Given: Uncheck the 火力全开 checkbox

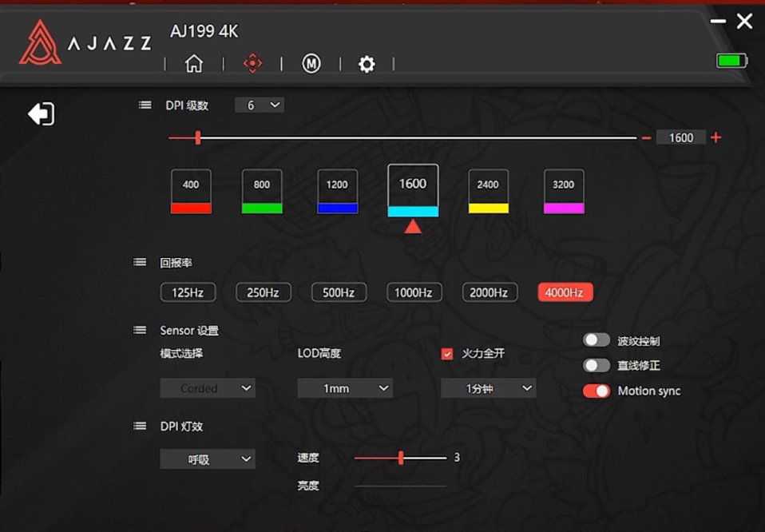Looking at the screenshot, I should [447, 354].
